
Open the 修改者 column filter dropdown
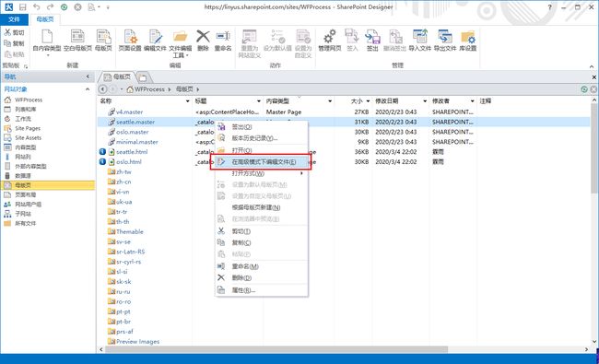tap(473, 101)
